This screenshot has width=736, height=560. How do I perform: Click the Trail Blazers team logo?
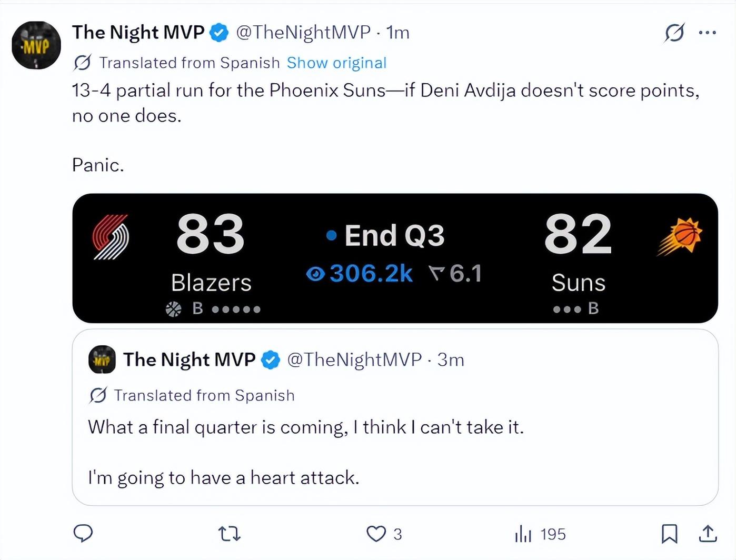tap(111, 237)
